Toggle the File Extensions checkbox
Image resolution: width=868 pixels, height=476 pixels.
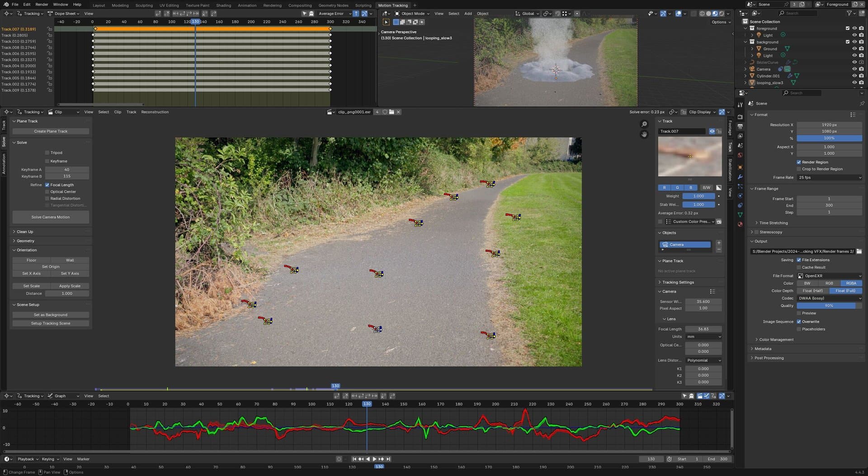pos(799,260)
